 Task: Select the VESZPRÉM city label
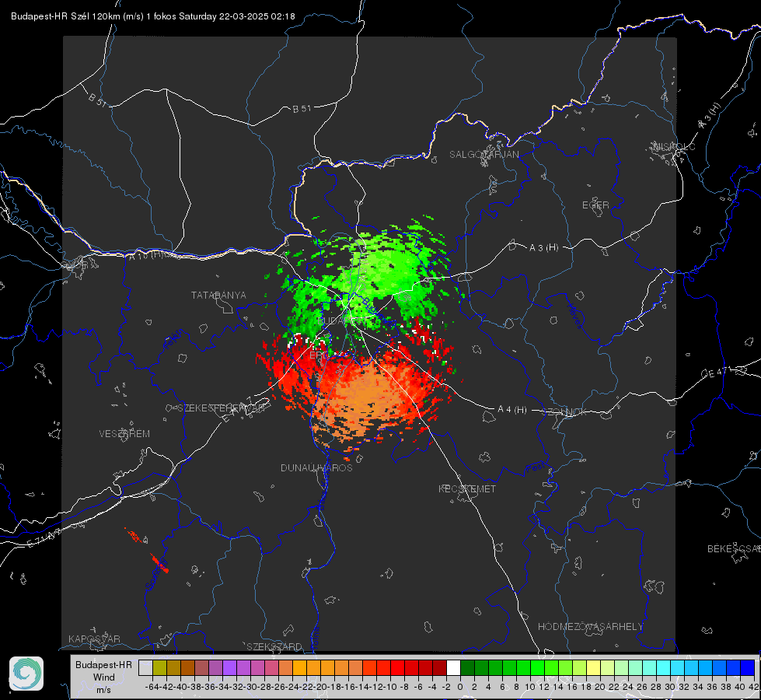tap(124, 434)
